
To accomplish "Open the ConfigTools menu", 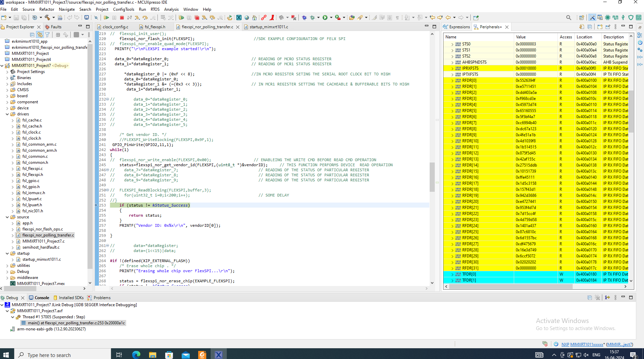I will (123, 9).
